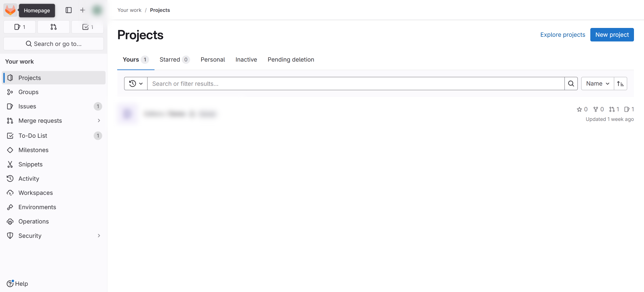The image size is (644, 292).
Task: Open the Name sort-by dropdown
Action: click(x=597, y=84)
